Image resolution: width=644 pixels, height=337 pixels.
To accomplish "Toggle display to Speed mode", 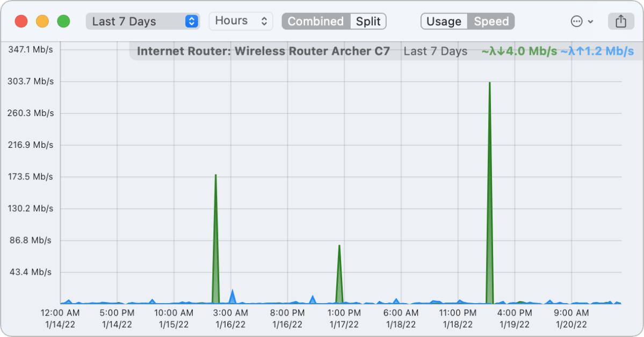I will 491,21.
